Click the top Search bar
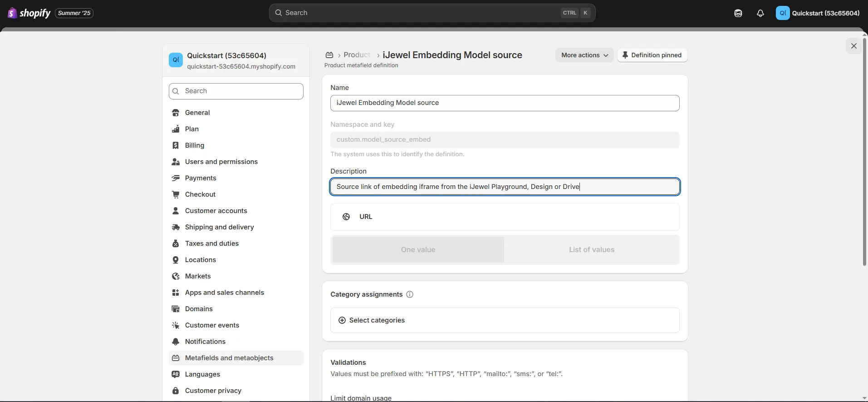868x402 pixels. (x=432, y=13)
